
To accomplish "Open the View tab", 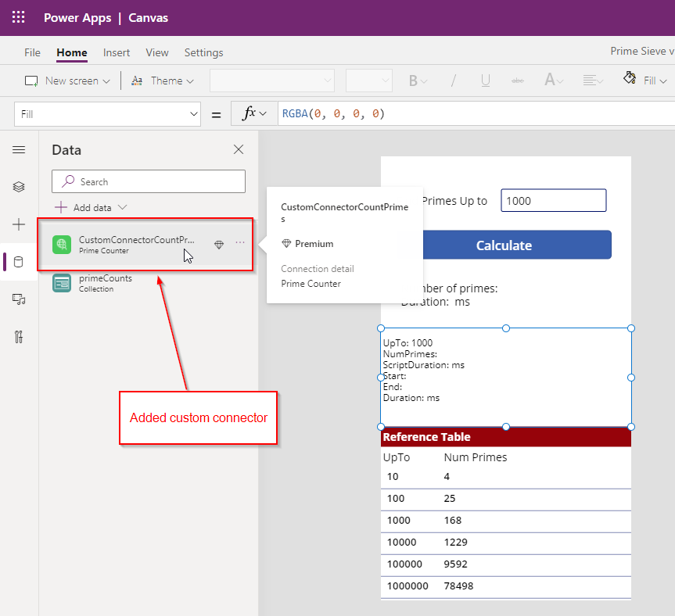I will tap(157, 52).
